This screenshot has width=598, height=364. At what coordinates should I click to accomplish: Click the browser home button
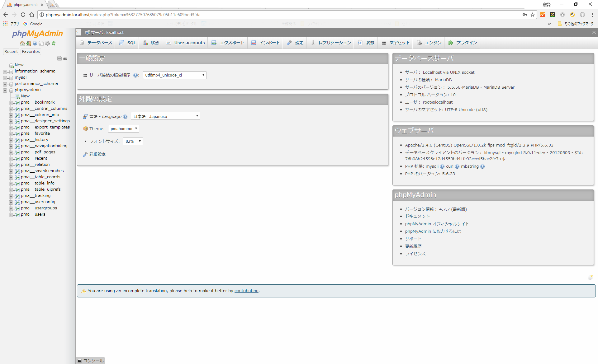[x=32, y=15]
